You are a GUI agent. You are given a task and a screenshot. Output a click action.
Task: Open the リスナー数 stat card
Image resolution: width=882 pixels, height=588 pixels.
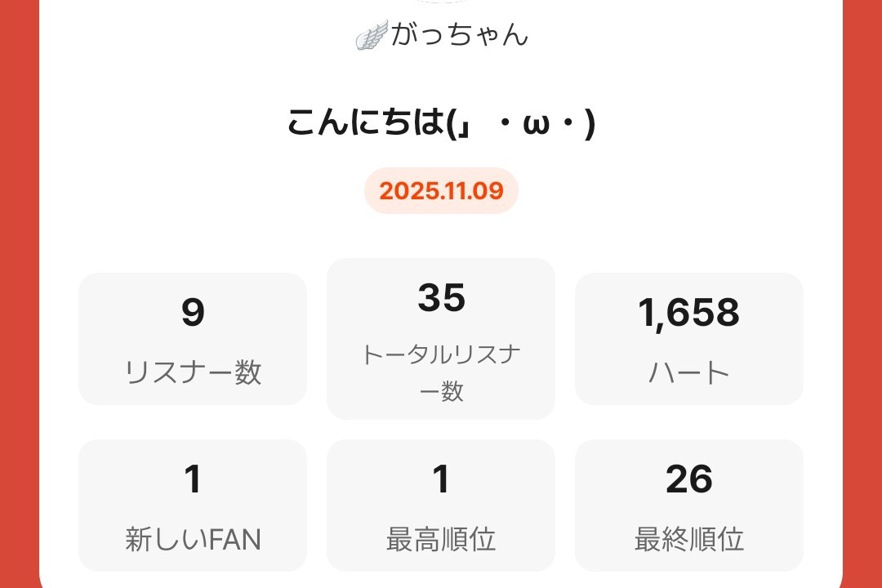pyautogui.click(x=193, y=339)
